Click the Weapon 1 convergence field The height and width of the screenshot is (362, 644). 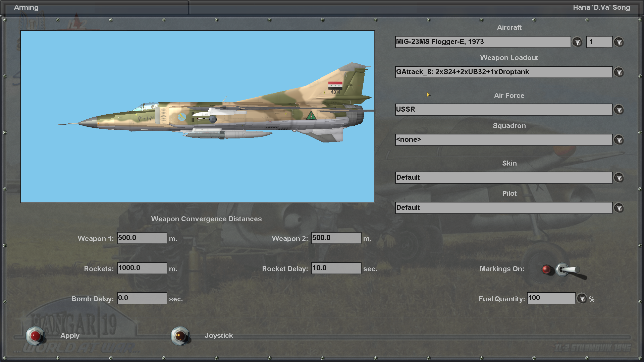[x=142, y=238]
